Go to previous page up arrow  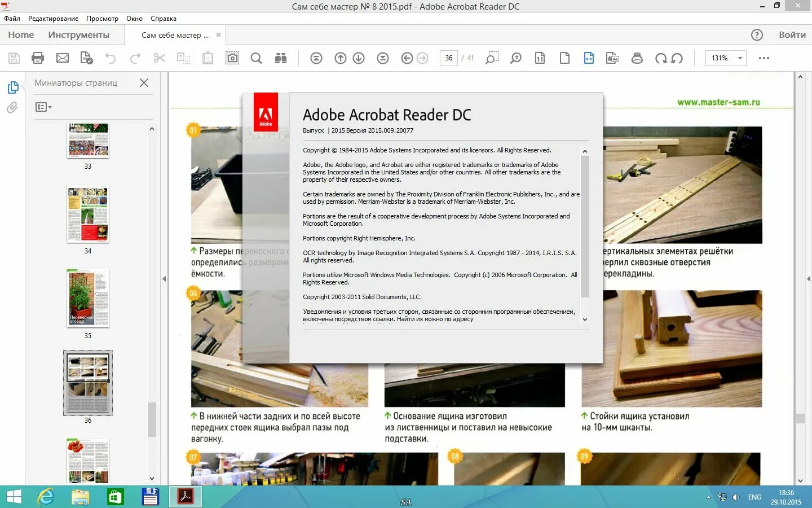(x=341, y=58)
